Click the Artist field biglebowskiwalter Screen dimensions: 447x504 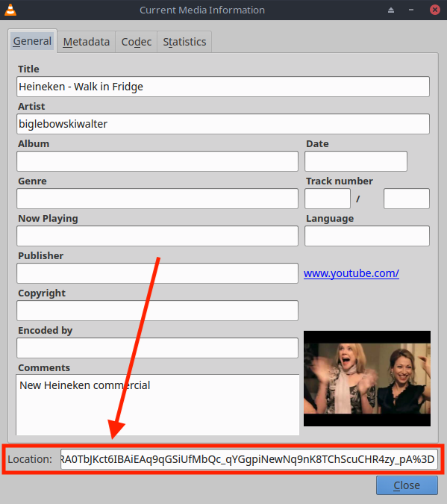pos(223,124)
